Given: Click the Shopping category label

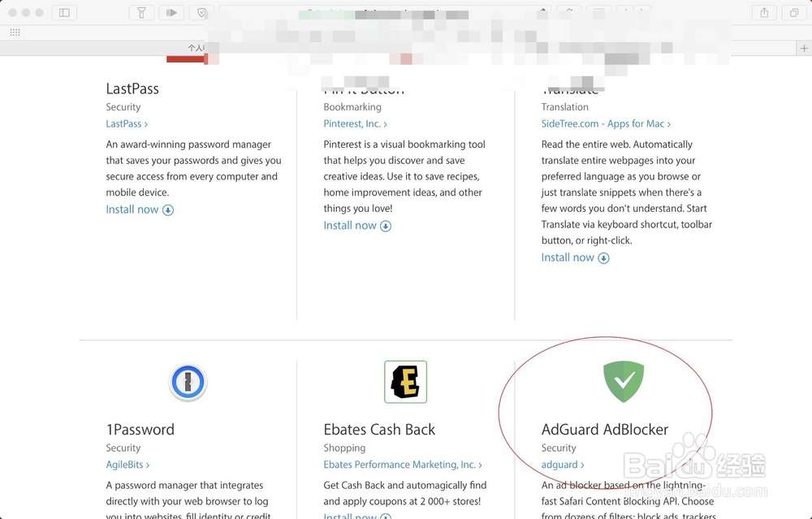Looking at the screenshot, I should 344,448.
